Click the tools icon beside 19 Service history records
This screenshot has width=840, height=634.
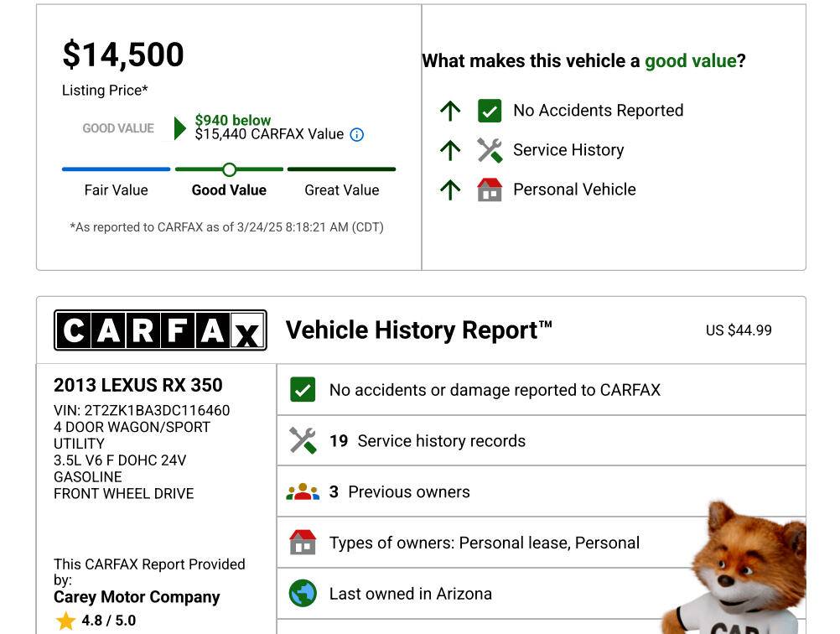pos(303,440)
